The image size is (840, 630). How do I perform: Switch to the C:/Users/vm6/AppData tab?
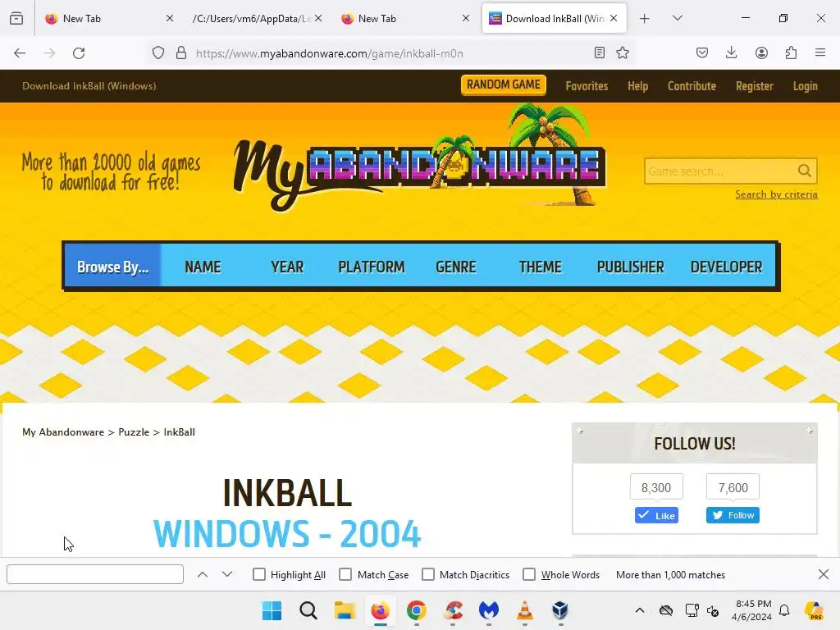tap(257, 19)
